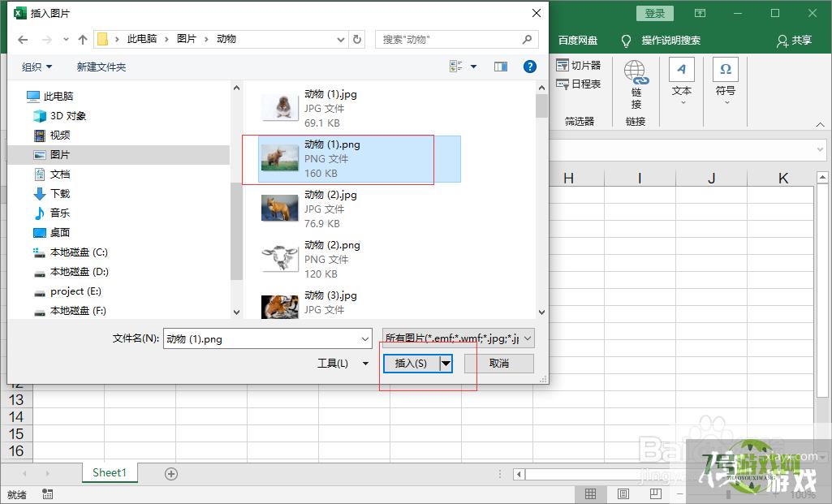
Task: Open dialog help icon
Action: click(x=529, y=67)
